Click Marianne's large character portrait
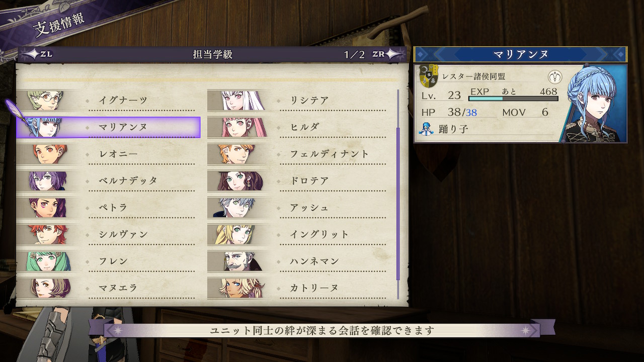 (x=596, y=103)
